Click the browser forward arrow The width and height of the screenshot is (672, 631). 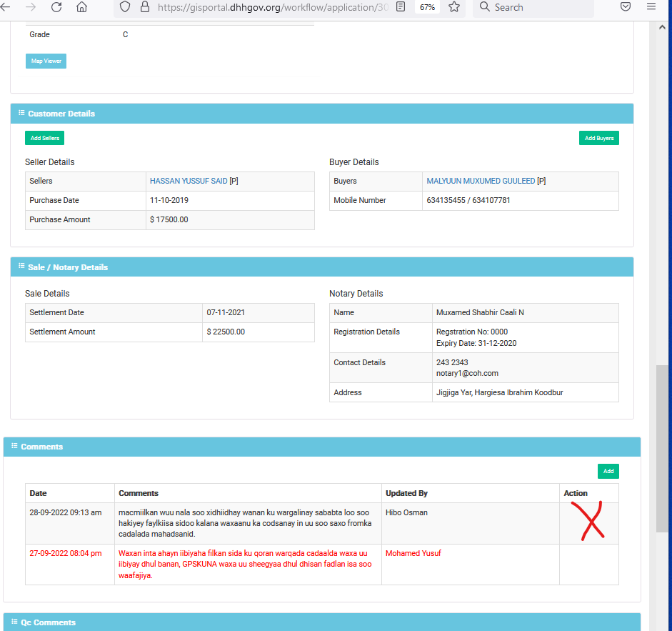tap(31, 7)
